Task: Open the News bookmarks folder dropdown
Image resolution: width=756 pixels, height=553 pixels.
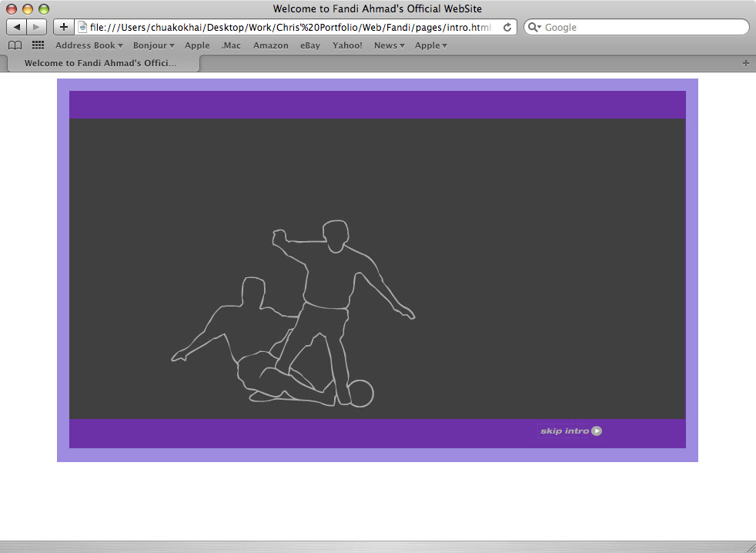Action: (x=389, y=45)
